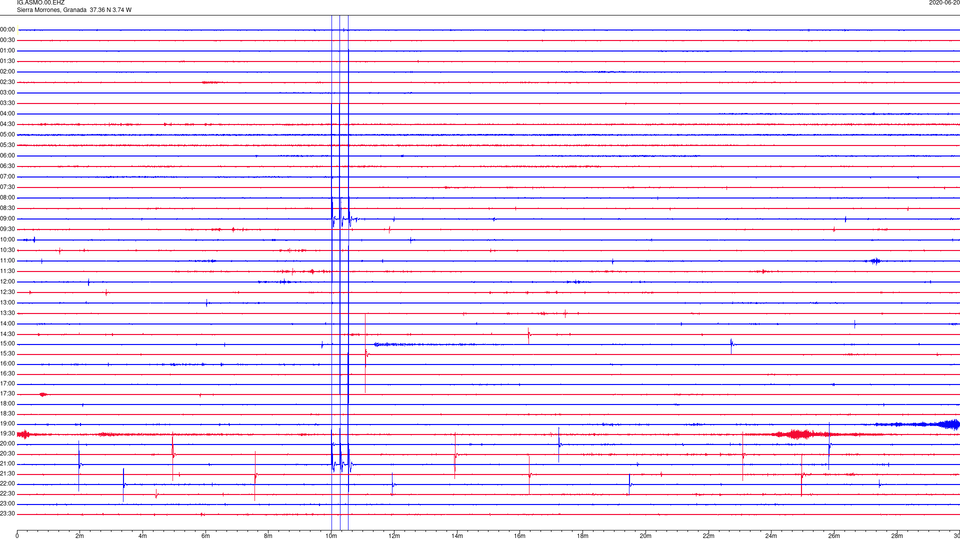Select the 01:30 row label
The image size is (960, 540).
point(8,61)
